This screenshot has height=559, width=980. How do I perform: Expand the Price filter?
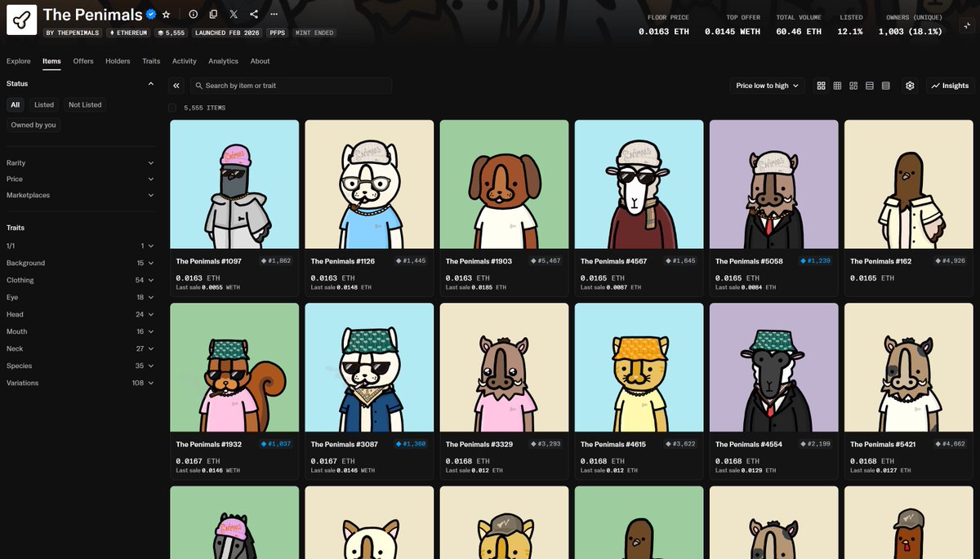(x=80, y=179)
